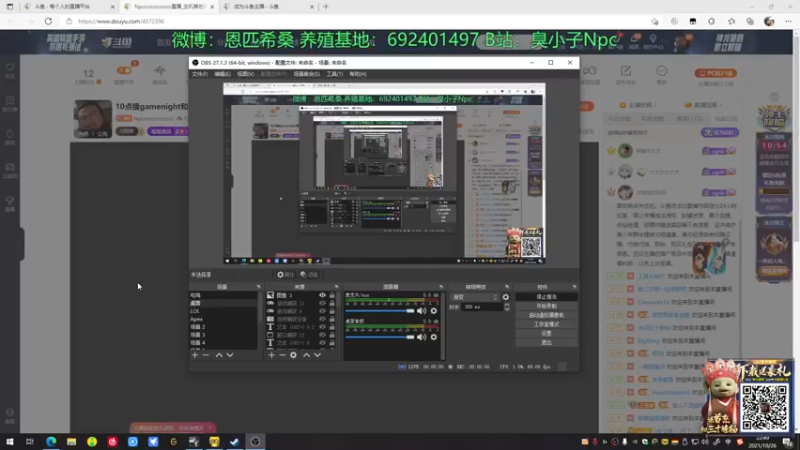The height and width of the screenshot is (450, 800).
Task: Move selected source up in the Sources panel
Action: pos(307,355)
